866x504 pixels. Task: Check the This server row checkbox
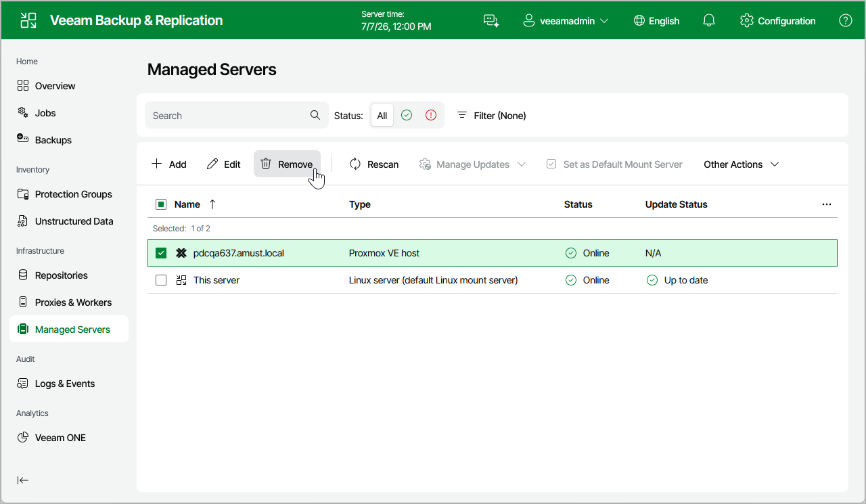[161, 280]
